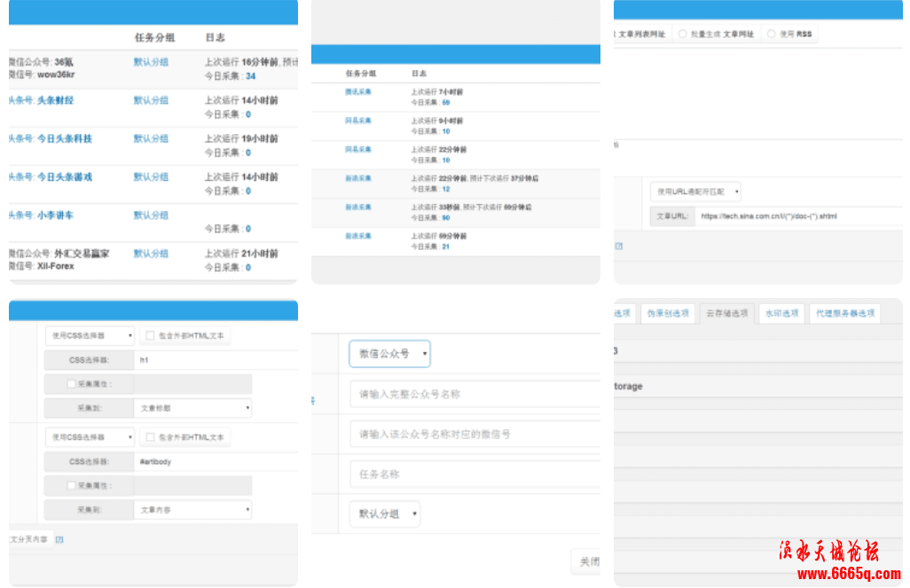Image resolution: width=910 pixels, height=588 pixels.
Task: Click 默认分组 link in the 小李讲车 row
Action: 151,216
